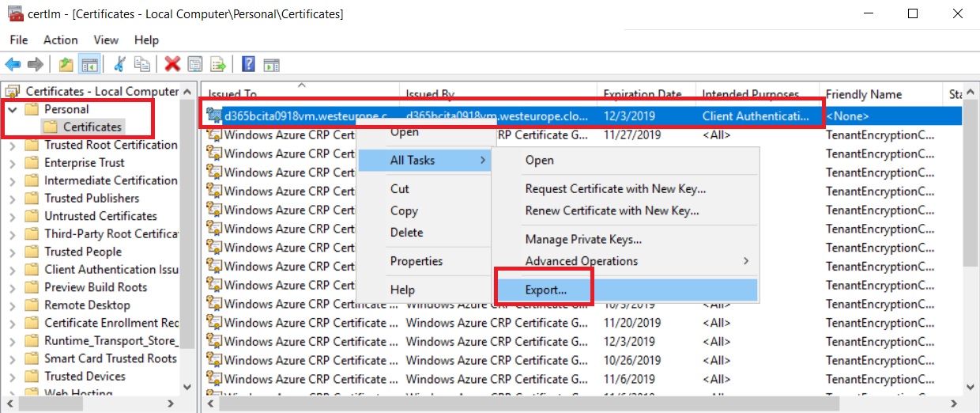Click the Show/Hide Action Pane icon
980x413 pixels.
[x=271, y=64]
